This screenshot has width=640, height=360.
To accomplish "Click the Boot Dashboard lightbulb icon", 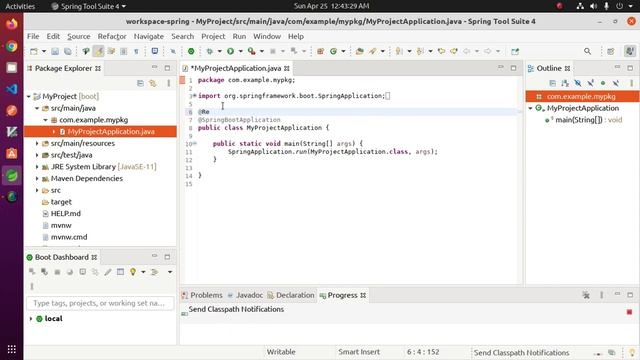I will 133,272.
